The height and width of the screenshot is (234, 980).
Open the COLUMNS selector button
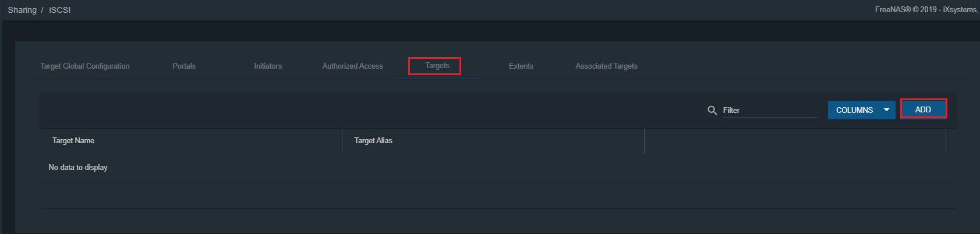pos(854,110)
